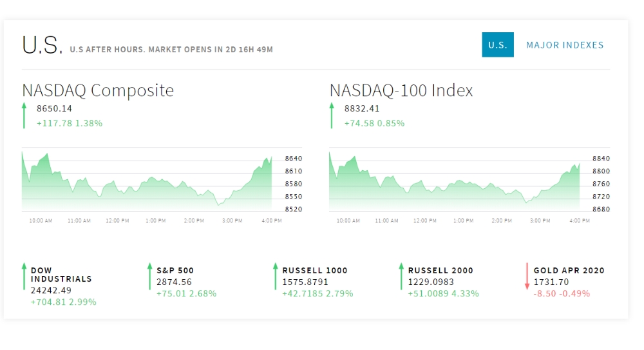Switch to the MAJOR INDEXES tab

(565, 45)
